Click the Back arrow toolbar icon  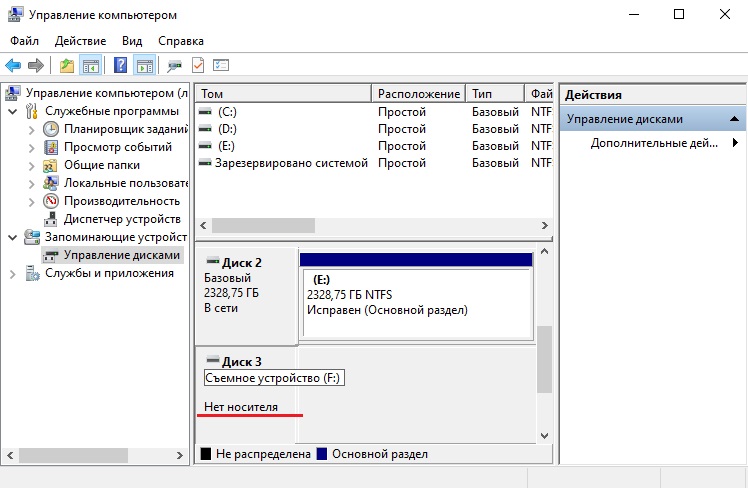tap(13, 65)
